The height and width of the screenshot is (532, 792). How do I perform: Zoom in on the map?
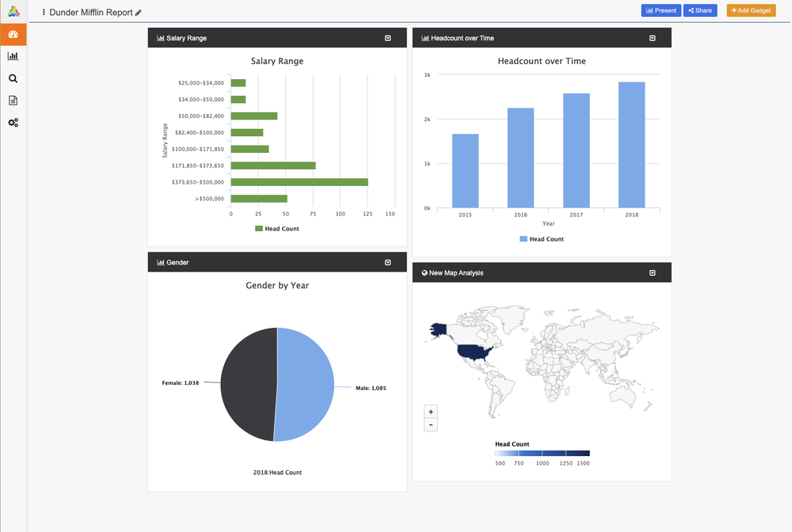[x=431, y=412]
